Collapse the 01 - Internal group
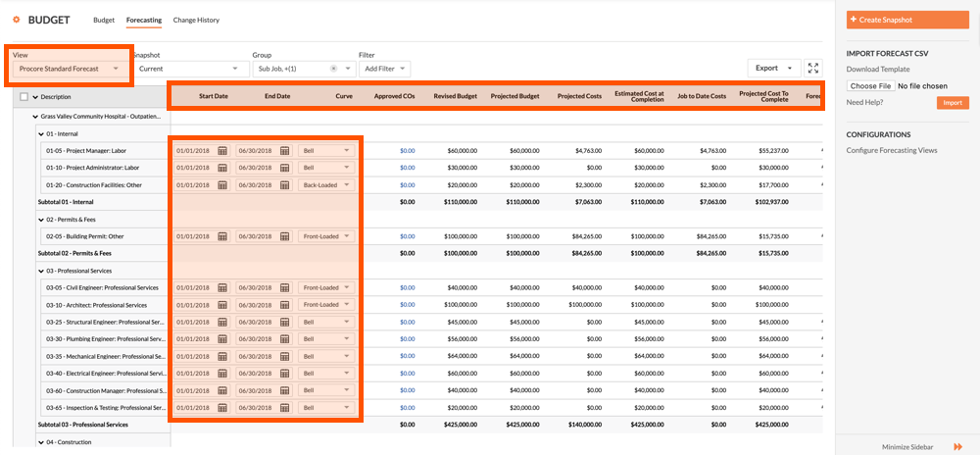This screenshot has height=455, width=980. [x=40, y=133]
